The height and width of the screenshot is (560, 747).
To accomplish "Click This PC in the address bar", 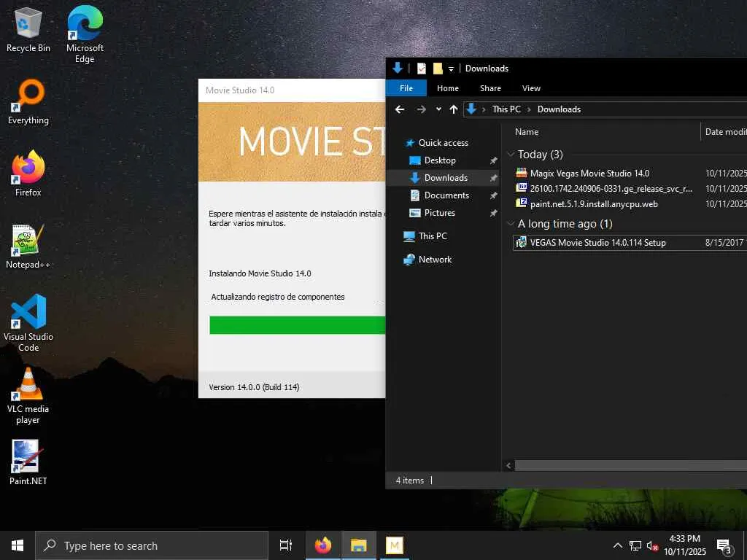I will tap(506, 109).
